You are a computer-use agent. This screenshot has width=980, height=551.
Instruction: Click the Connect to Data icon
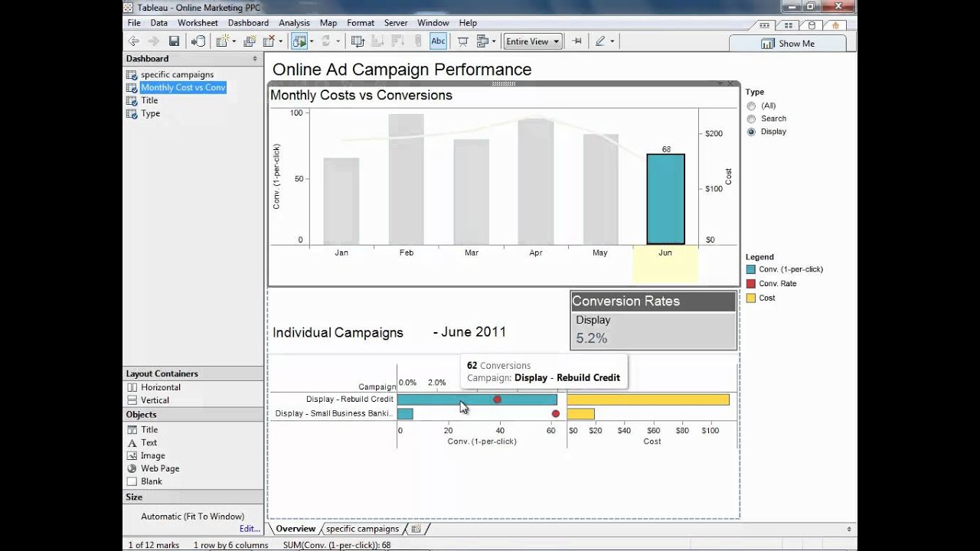[x=198, y=41]
